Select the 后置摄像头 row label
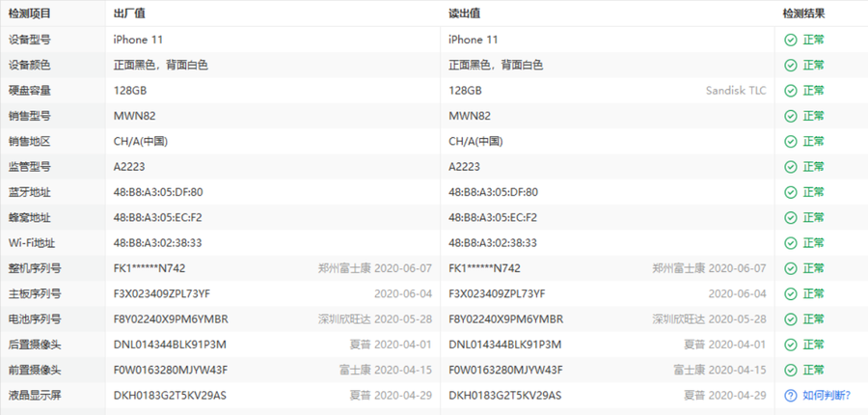This screenshot has height=415, width=868. [x=35, y=345]
